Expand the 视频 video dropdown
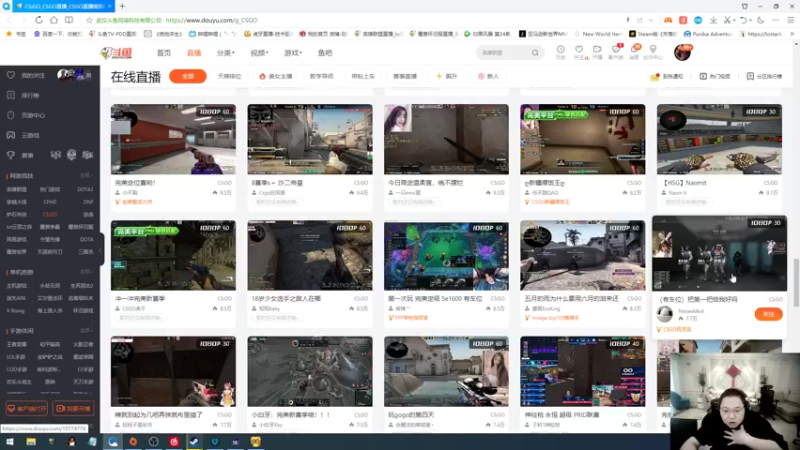The image size is (800, 450). click(x=259, y=53)
